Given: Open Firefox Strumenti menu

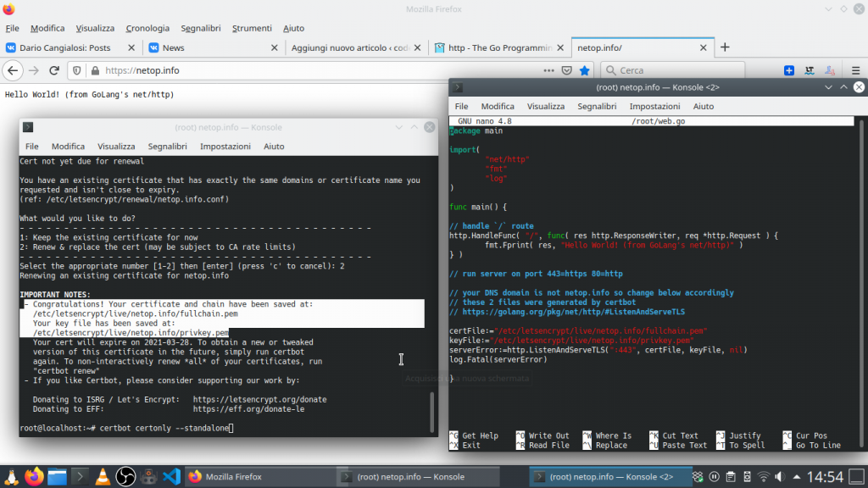Looking at the screenshot, I should coord(252,28).
